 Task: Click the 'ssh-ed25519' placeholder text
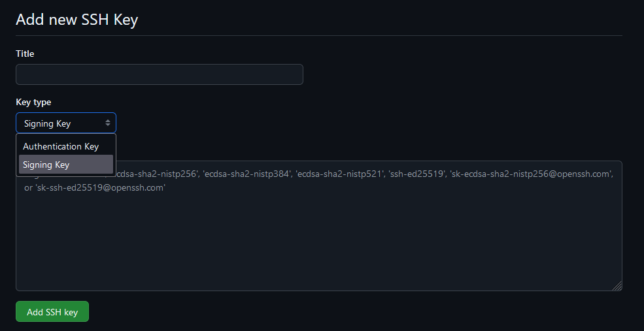coord(416,174)
